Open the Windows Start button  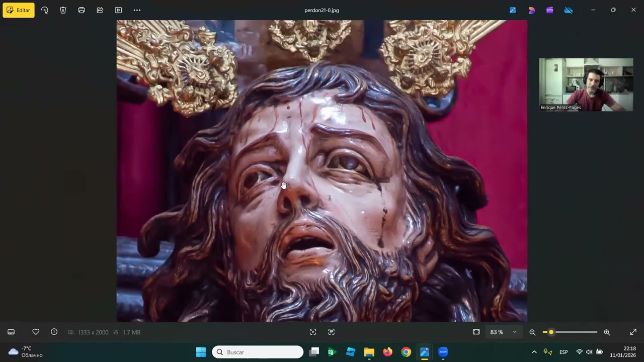[201, 352]
